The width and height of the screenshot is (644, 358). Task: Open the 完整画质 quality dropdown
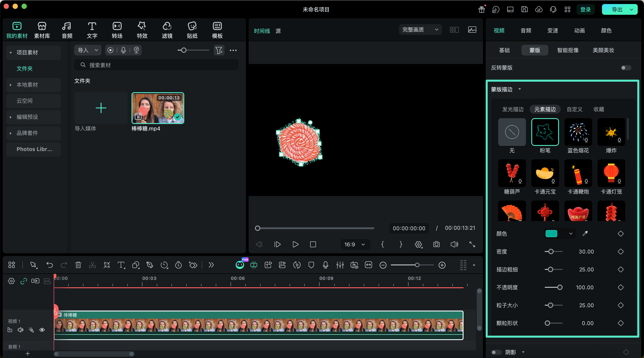[x=420, y=30]
